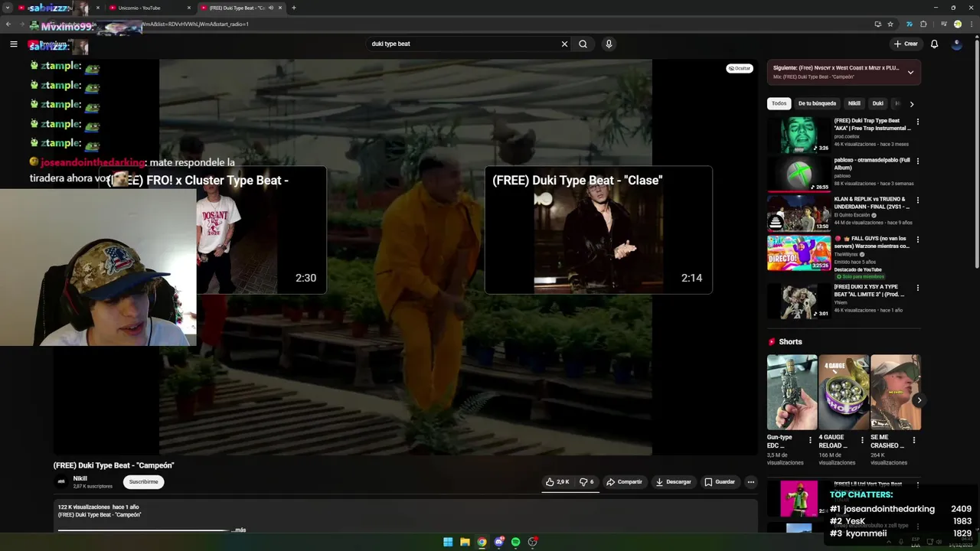Open options for Duki Trap Type Beat AKA

917,122
